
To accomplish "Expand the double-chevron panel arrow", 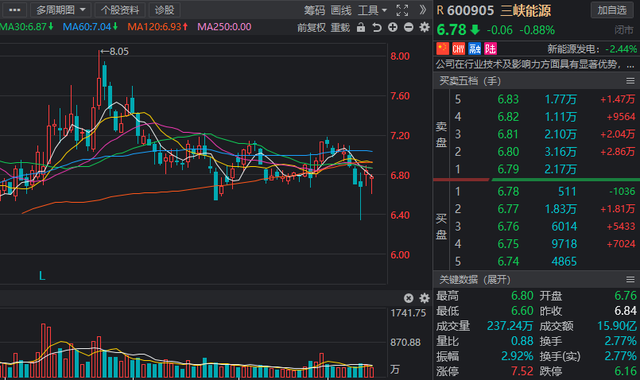I will click(423, 10).
